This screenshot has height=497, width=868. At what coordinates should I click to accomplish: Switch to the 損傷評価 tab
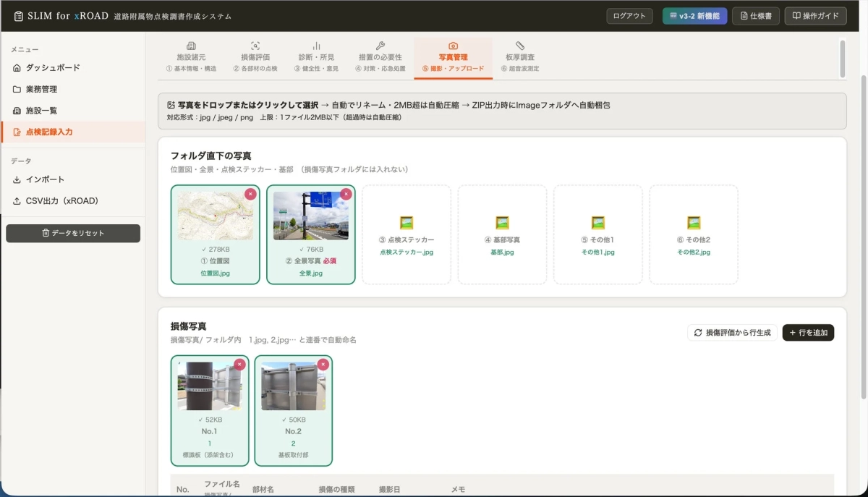(255, 57)
